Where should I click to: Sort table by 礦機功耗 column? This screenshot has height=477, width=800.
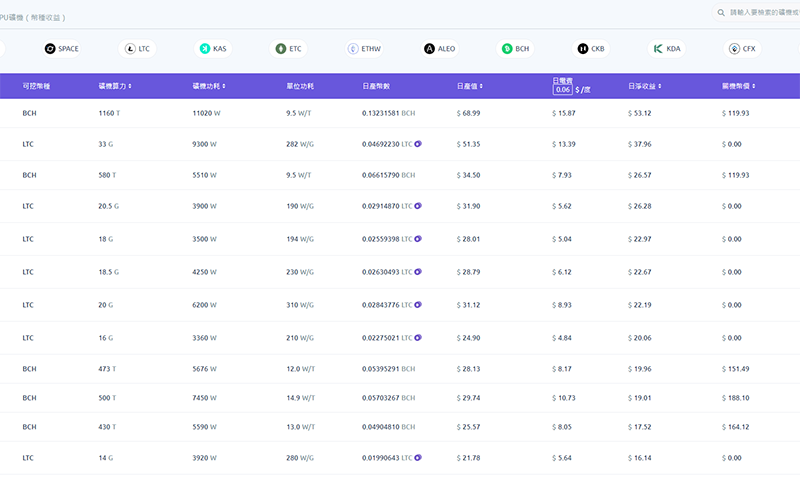(210, 86)
